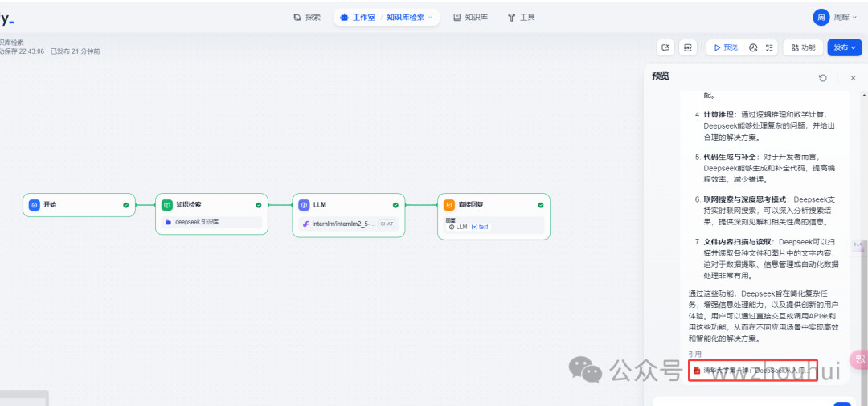Open the cited 清华大学 DeepSeek reference file
This screenshot has height=406, width=868.
point(752,370)
